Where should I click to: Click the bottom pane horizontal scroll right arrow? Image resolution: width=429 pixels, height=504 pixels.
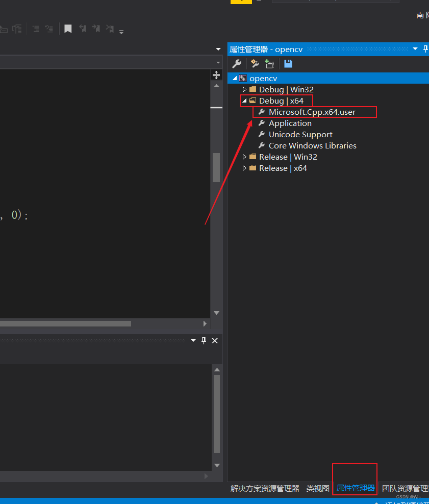[206, 476]
